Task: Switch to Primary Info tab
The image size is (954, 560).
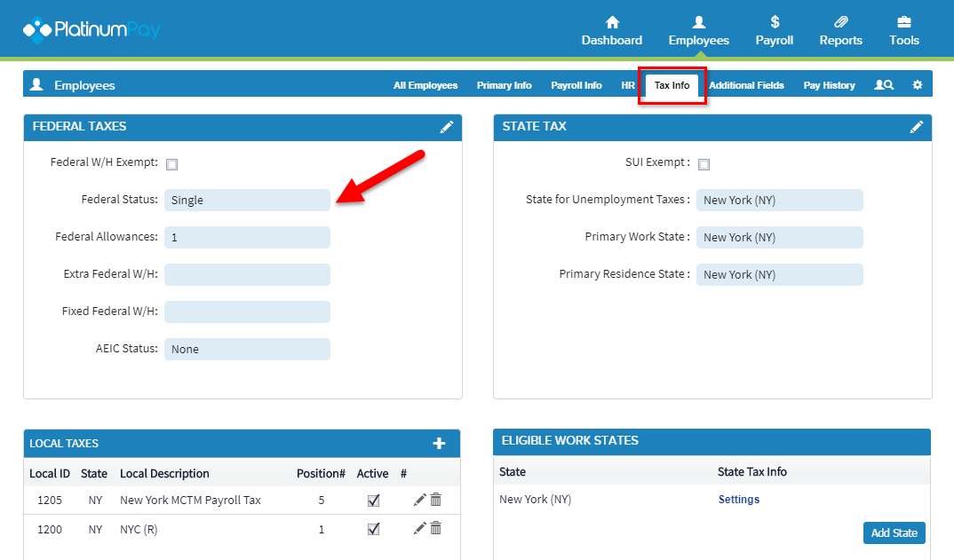Action: click(504, 85)
